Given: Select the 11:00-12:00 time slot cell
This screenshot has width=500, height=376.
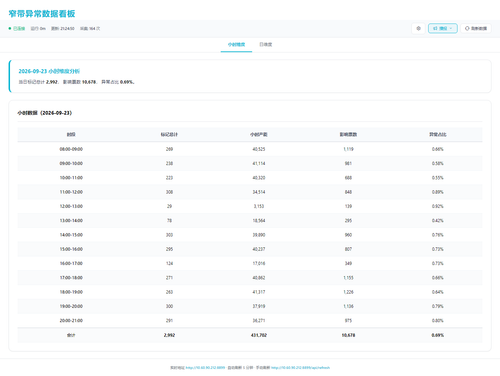Looking at the screenshot, I should [x=71, y=192].
